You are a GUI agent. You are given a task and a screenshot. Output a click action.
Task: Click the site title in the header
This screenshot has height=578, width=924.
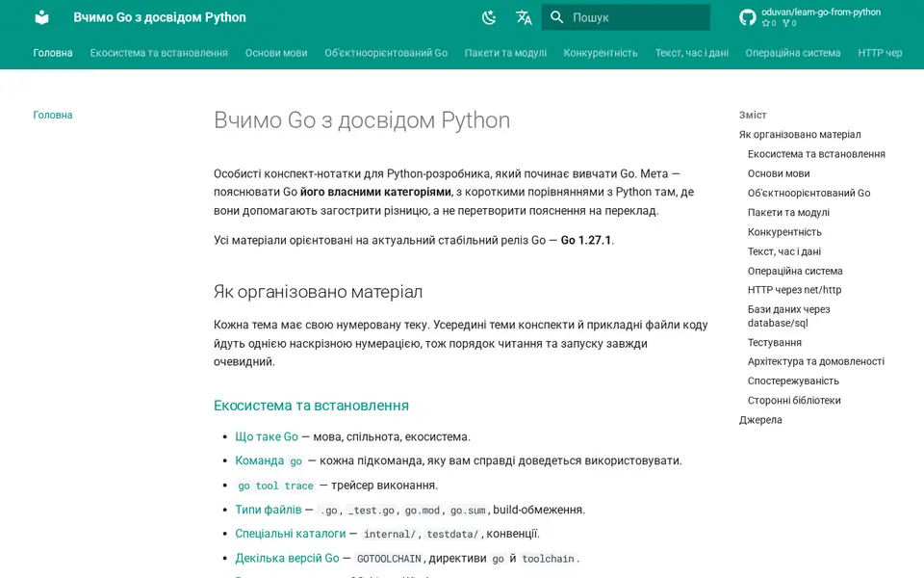(x=160, y=17)
